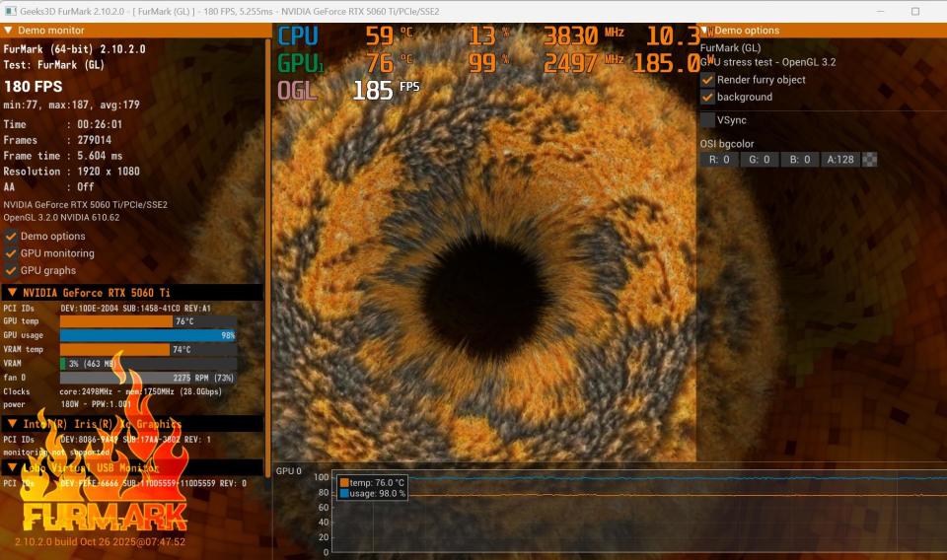
Task: Toggle the GPU monitoring checkbox
Action: pyautogui.click(x=11, y=253)
